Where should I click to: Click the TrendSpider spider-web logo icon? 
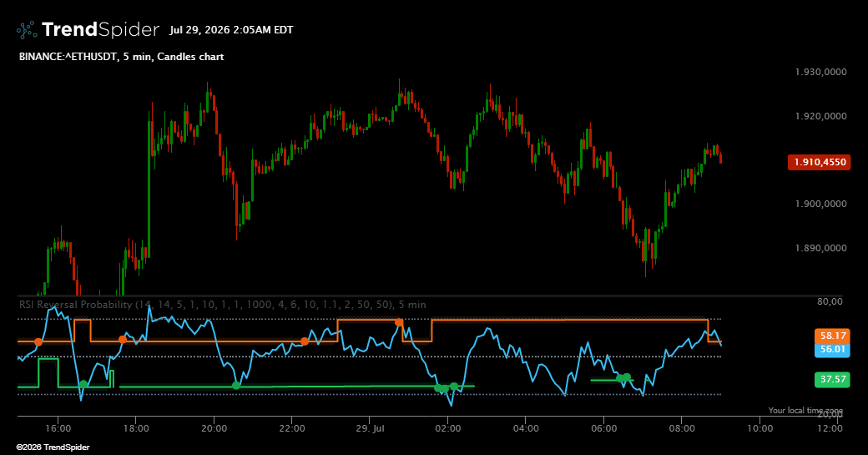click(27, 30)
